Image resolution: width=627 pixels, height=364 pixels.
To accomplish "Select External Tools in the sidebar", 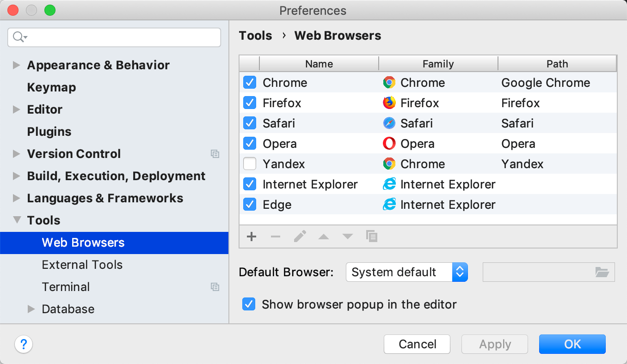I will click(x=82, y=265).
